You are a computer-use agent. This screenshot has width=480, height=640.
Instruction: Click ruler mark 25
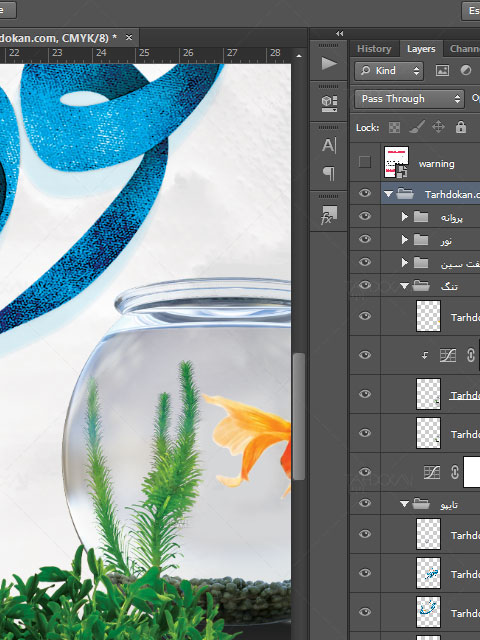144,53
